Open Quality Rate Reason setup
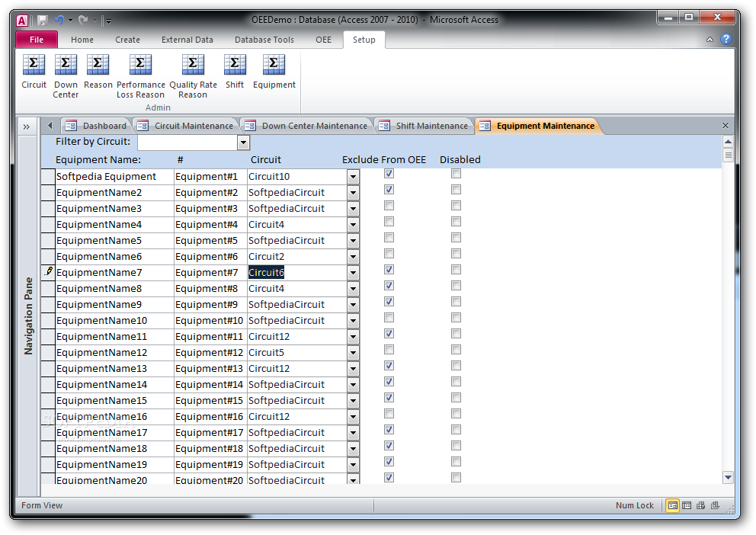The image size is (756, 535). pyautogui.click(x=193, y=76)
